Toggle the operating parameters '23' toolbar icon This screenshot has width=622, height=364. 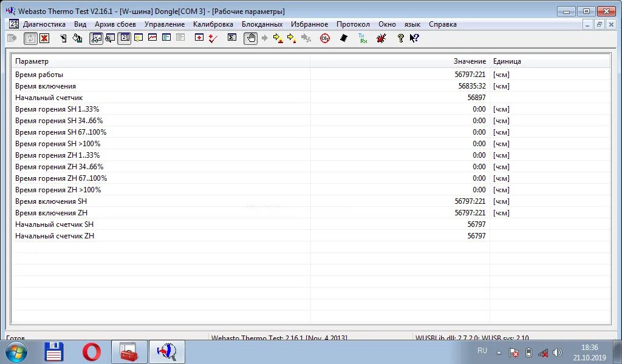coord(125,38)
